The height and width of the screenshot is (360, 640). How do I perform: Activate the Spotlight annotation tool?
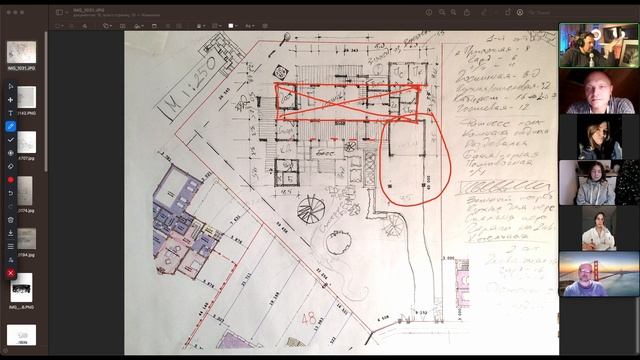pyautogui.click(x=11, y=153)
